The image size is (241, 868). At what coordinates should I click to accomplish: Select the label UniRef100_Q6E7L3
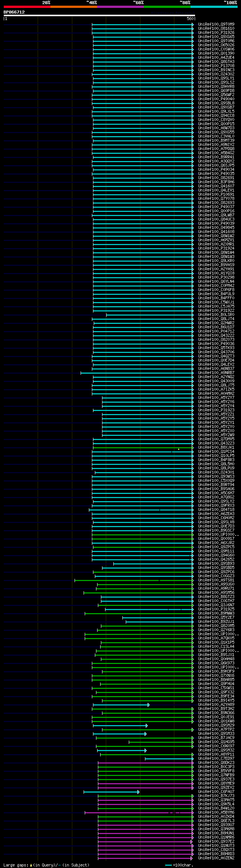coord(216,821)
